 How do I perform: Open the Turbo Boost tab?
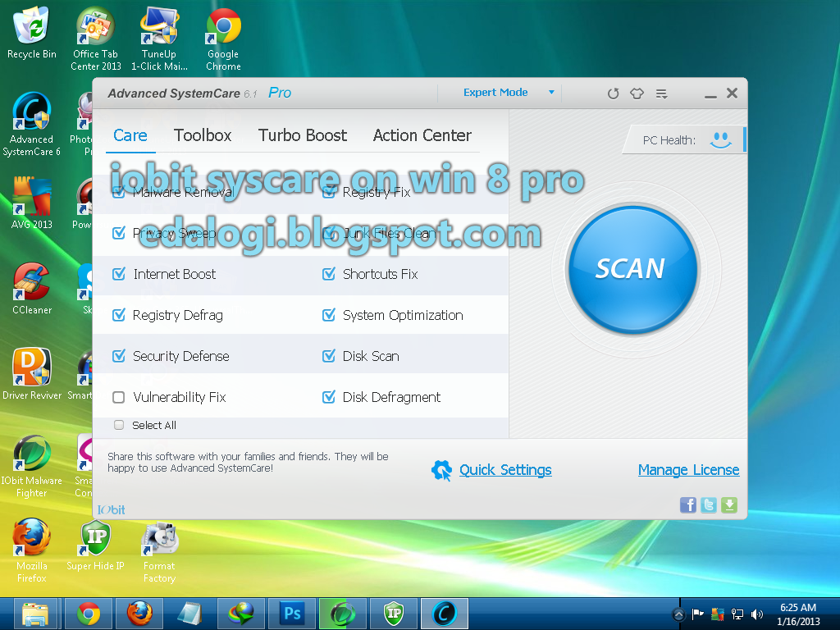coord(303,135)
